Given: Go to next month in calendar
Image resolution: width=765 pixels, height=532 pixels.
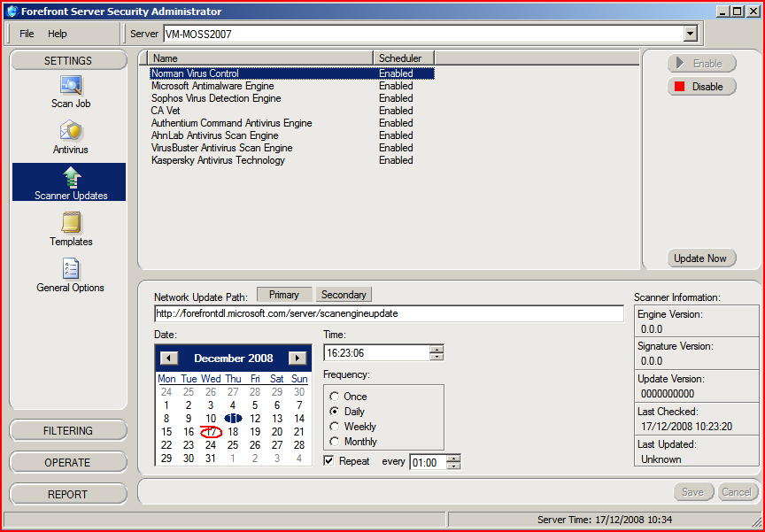Looking at the screenshot, I should [297, 359].
